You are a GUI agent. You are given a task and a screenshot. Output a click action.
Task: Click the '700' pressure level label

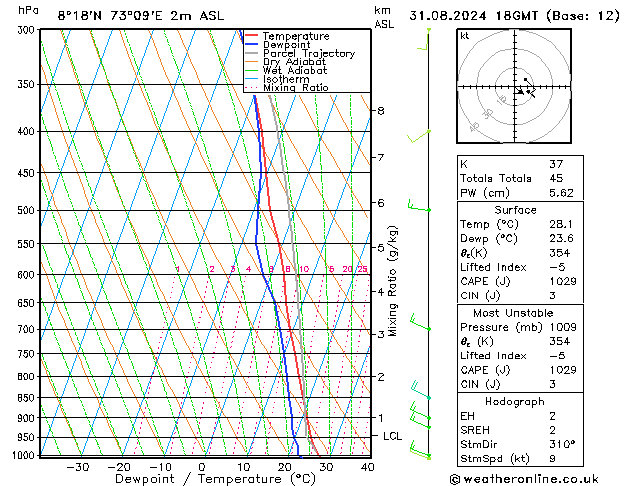click(28, 330)
